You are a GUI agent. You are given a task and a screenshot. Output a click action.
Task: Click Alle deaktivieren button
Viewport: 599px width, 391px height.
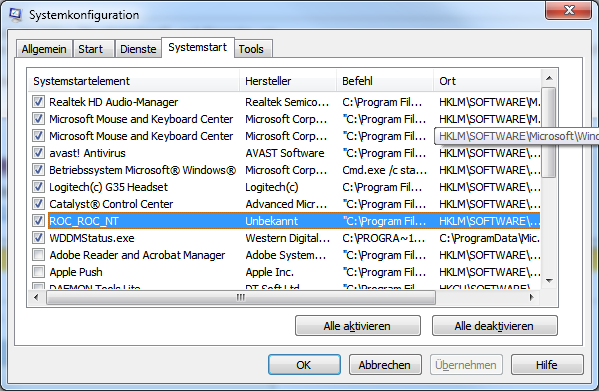tap(494, 326)
